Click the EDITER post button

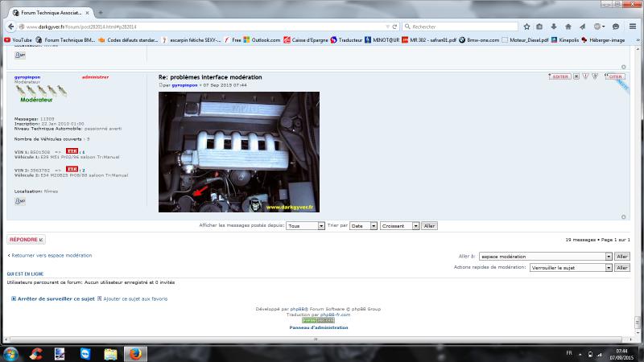coord(559,76)
